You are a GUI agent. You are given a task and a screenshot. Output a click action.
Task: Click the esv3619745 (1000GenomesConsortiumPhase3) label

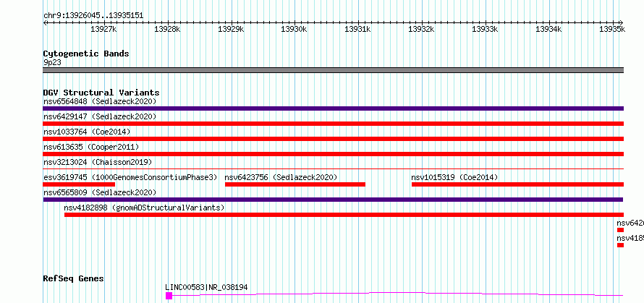pos(130,177)
